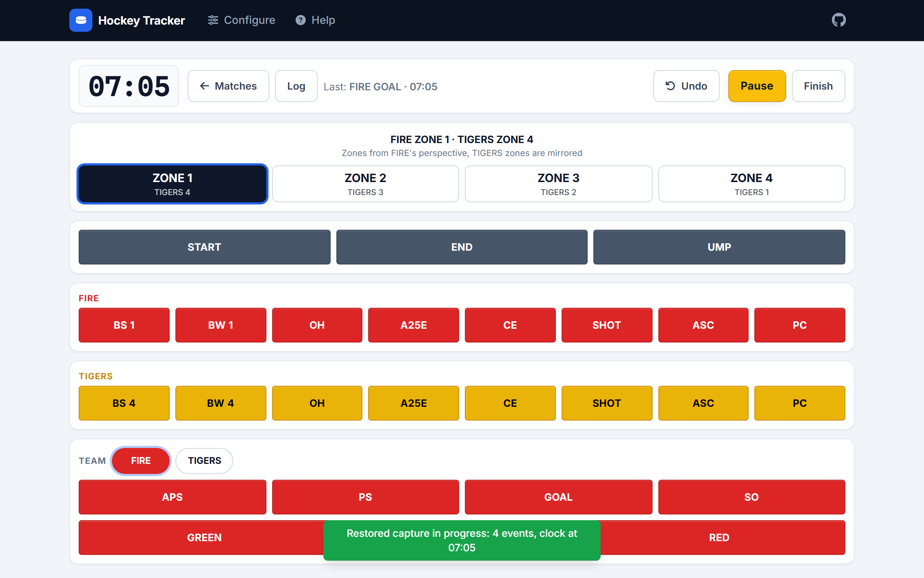Go back to Matches list
This screenshot has height=578, width=924.
pyautogui.click(x=228, y=86)
